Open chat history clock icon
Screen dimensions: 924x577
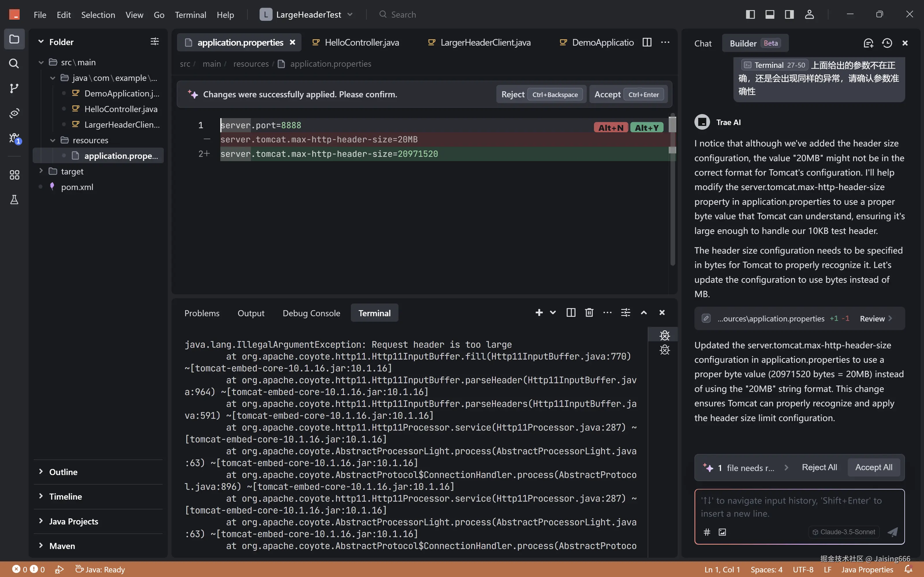887,43
